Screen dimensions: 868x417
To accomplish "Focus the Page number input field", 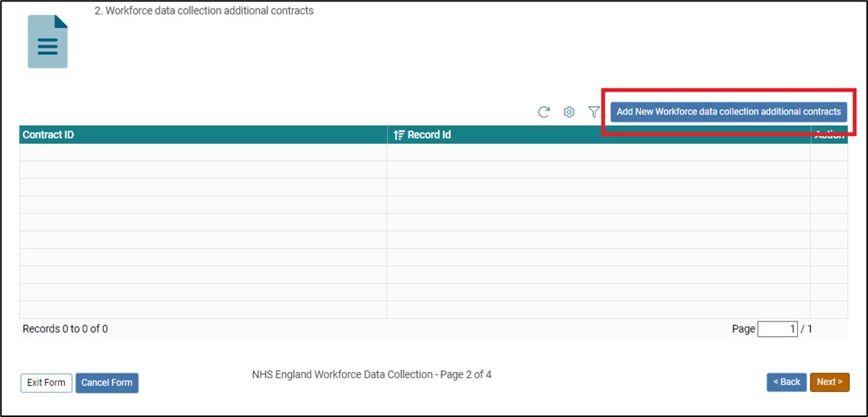I will [777, 329].
